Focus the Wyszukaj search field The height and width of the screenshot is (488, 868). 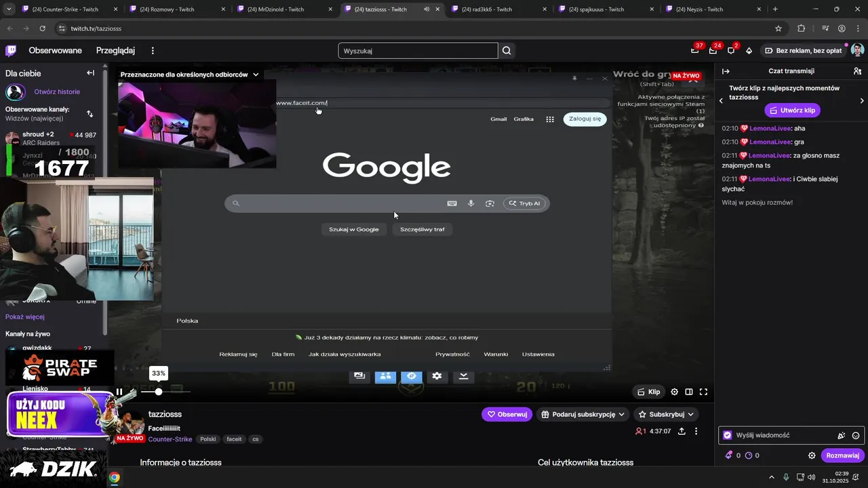coord(418,51)
